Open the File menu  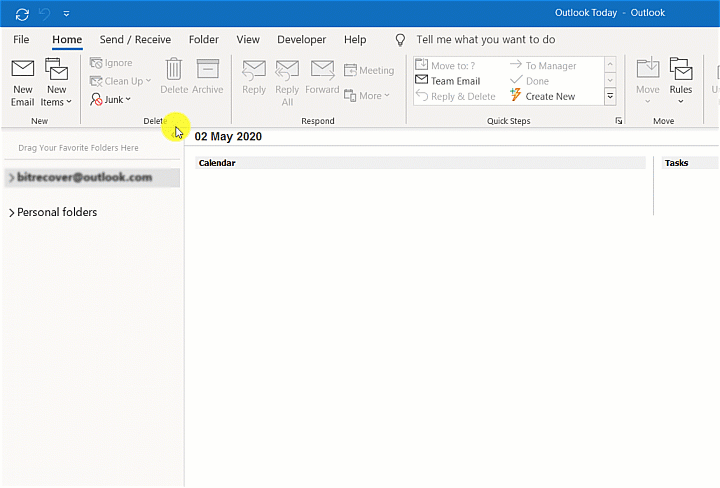point(21,39)
